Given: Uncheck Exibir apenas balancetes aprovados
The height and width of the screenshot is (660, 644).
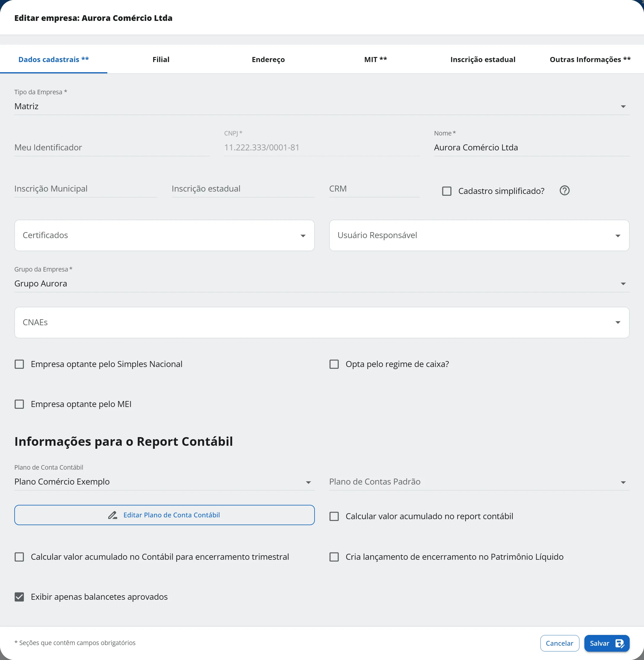Looking at the screenshot, I should click(x=19, y=597).
